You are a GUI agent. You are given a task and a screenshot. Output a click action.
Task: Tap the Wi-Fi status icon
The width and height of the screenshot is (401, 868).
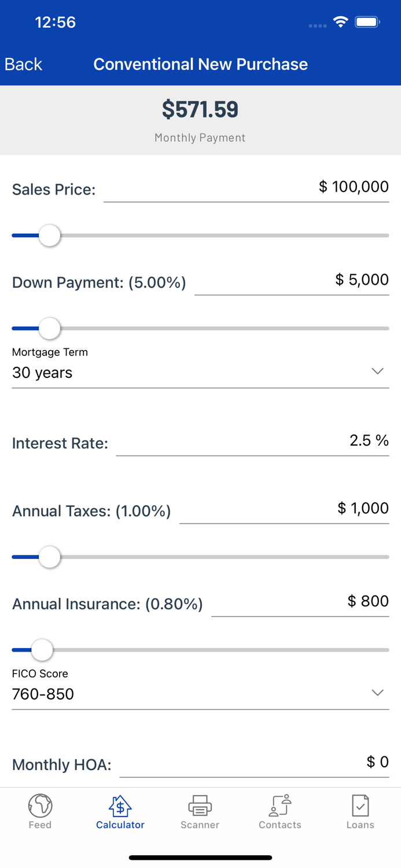point(340,21)
